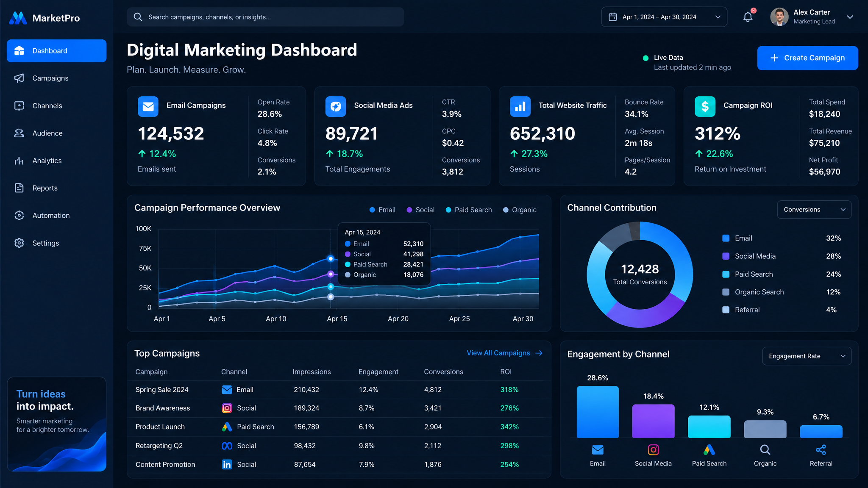Viewport: 868px width, 488px height.
Task: Click the Organic search icon under engagement chart
Action: coord(765,449)
